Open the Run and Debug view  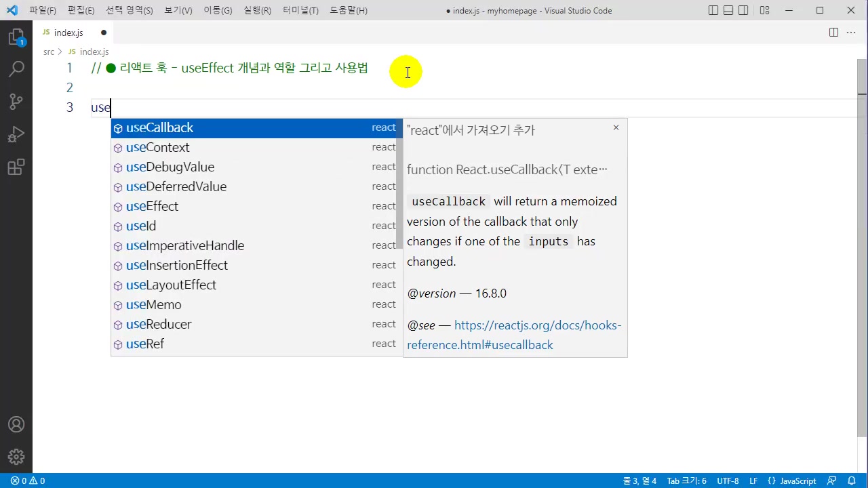[x=16, y=134]
